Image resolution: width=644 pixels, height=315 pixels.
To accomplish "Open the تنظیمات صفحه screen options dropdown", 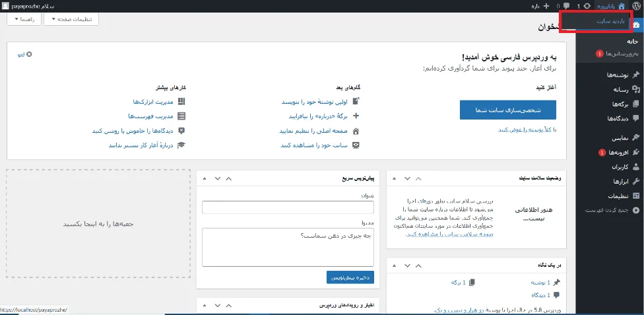I will click(71, 19).
